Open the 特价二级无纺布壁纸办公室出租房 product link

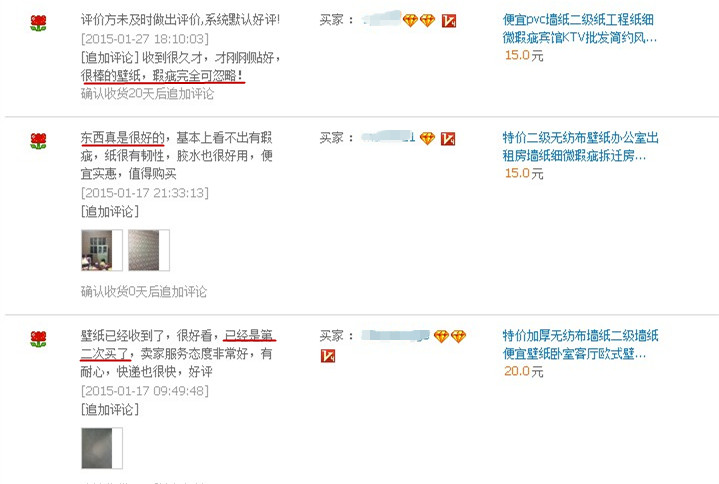coord(580,147)
